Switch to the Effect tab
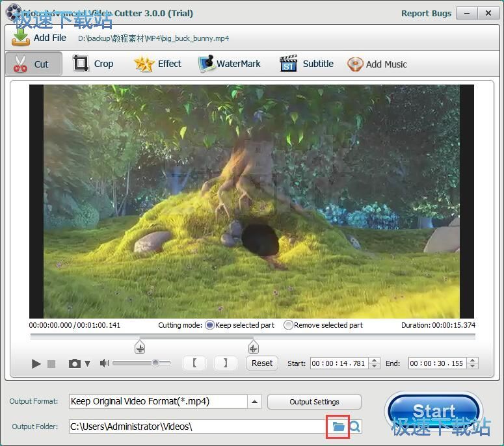This screenshot has height=446, width=504. [157, 64]
